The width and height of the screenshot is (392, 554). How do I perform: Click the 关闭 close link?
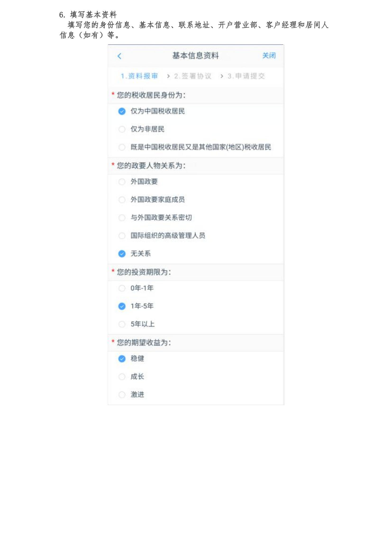coord(269,56)
